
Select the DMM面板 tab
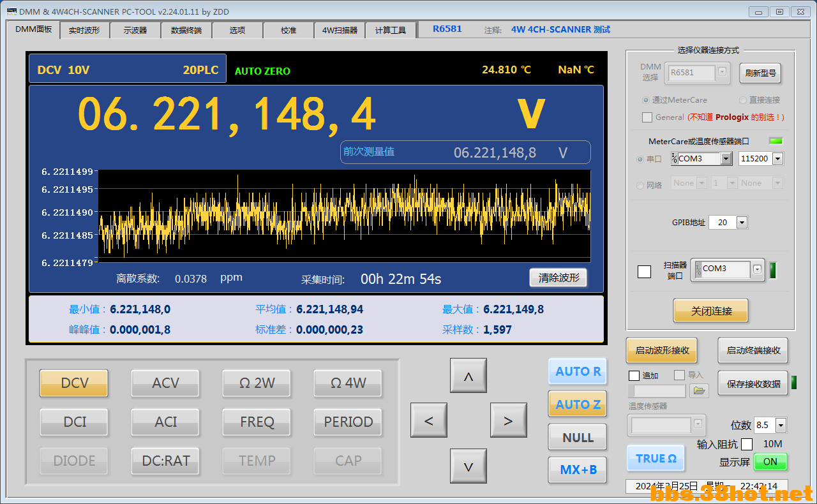(33, 29)
